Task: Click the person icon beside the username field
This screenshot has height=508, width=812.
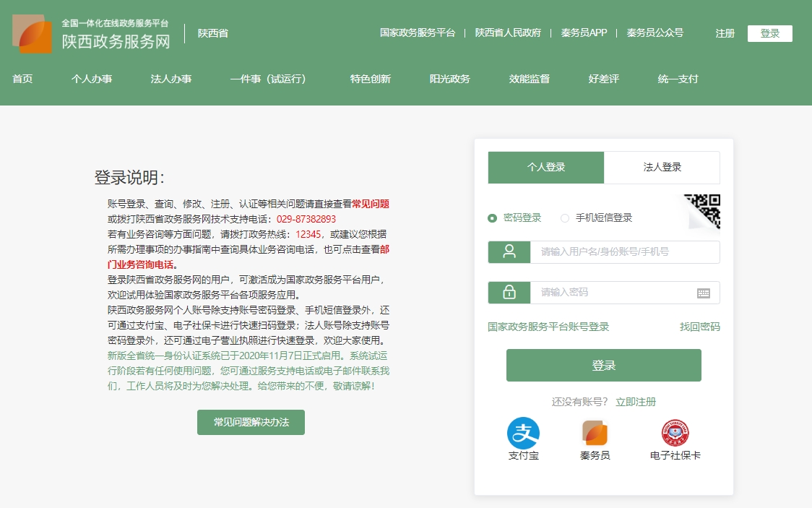Action: click(509, 251)
